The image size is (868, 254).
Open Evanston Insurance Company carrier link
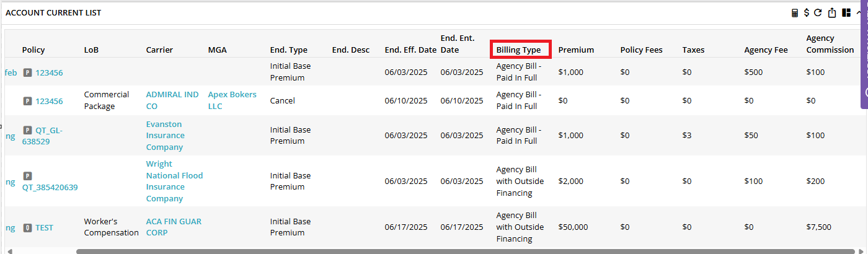click(x=166, y=136)
